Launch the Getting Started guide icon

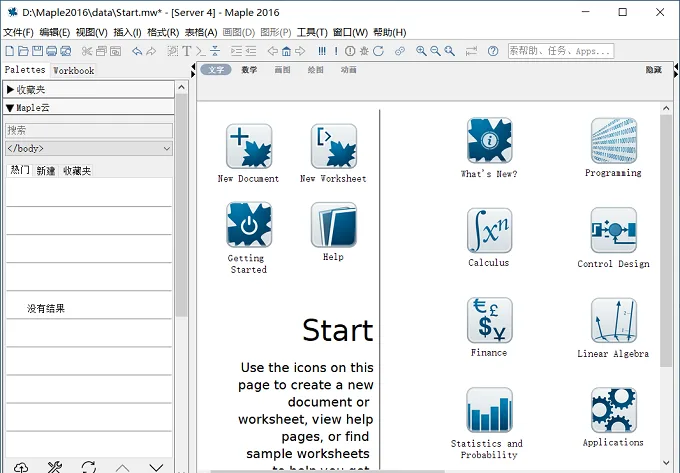click(249, 224)
